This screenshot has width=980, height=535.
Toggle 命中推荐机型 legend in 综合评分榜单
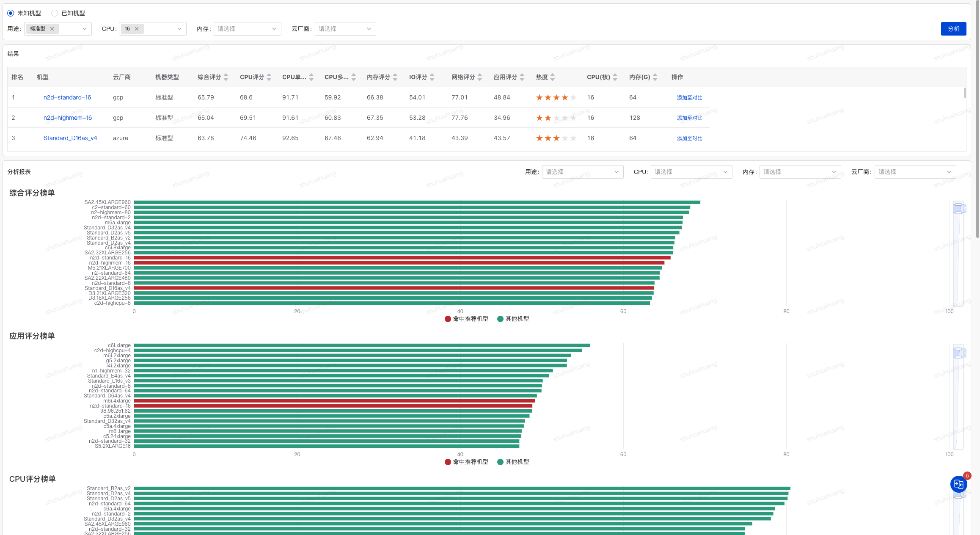[x=466, y=319]
